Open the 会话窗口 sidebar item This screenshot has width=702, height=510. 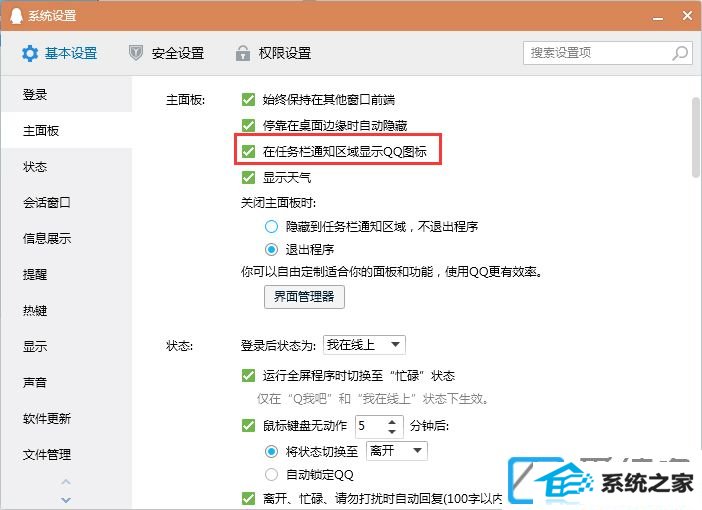tap(47, 202)
